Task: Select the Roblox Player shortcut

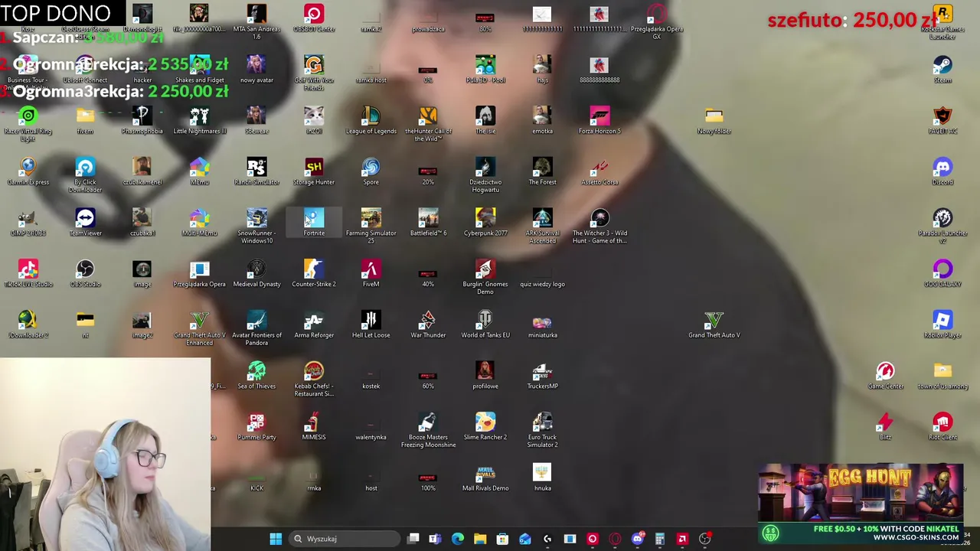Action: click(942, 324)
